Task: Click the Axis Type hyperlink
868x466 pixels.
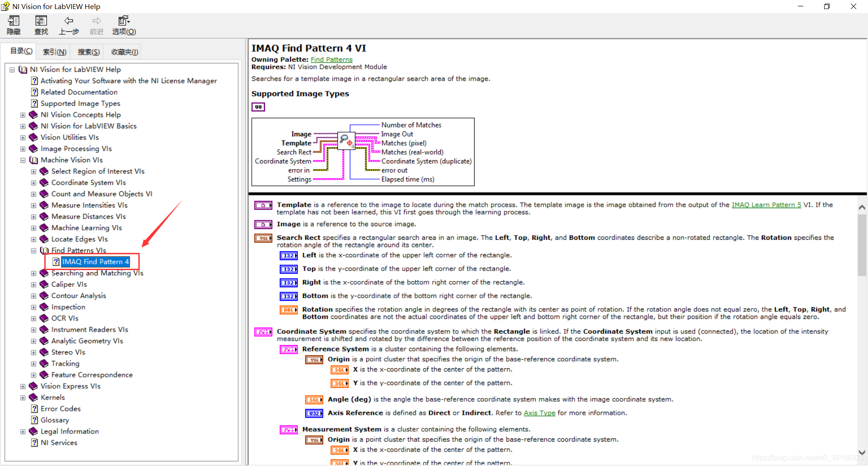Action: coord(539,413)
